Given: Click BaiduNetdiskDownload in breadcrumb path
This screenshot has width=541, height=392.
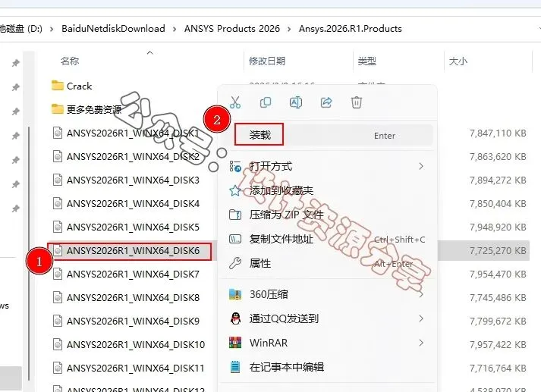Looking at the screenshot, I should click(x=113, y=29).
